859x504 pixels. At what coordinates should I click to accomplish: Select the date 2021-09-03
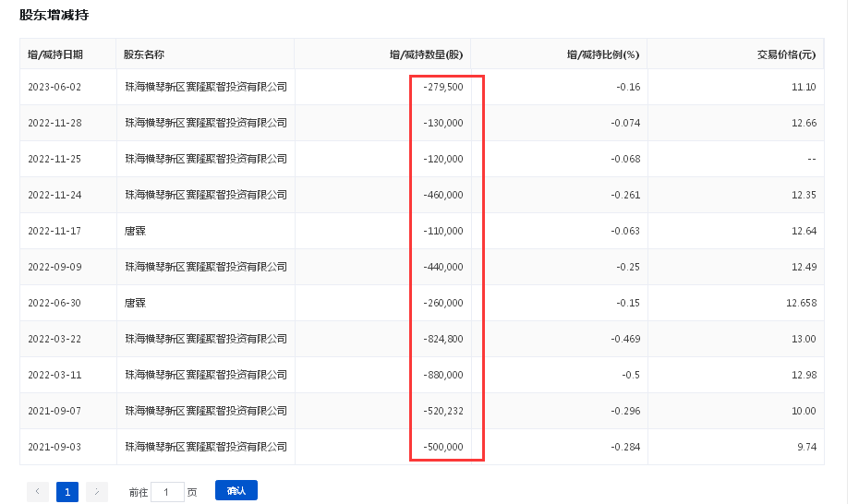coord(54,447)
